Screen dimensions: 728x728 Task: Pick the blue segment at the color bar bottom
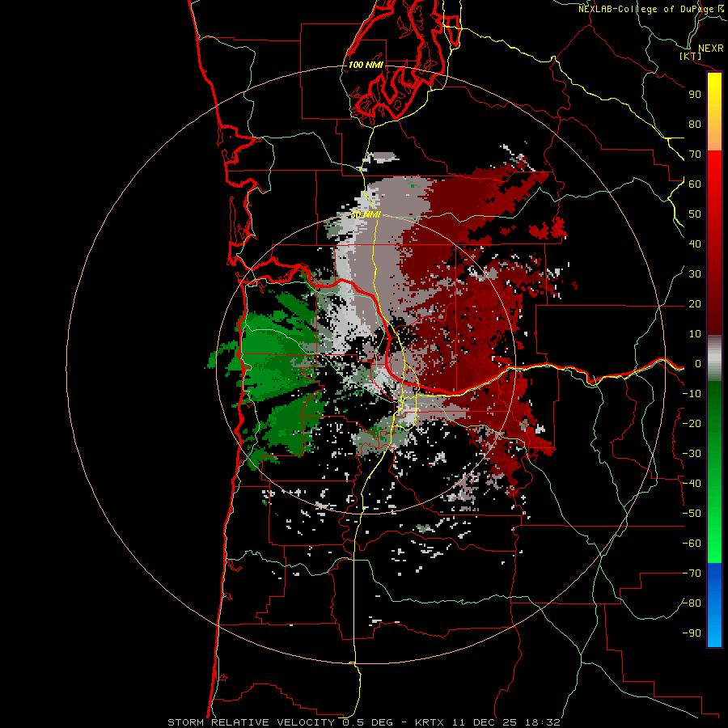click(714, 604)
